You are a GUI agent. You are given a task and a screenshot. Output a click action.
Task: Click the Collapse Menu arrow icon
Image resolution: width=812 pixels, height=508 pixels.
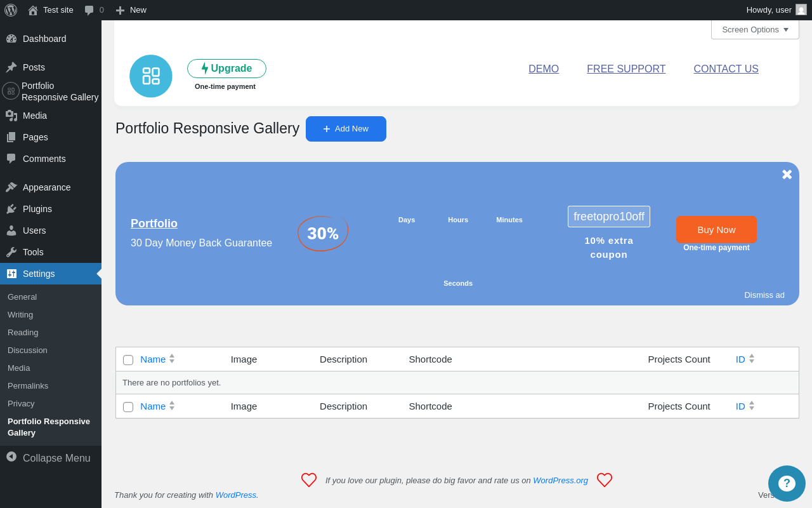11,457
